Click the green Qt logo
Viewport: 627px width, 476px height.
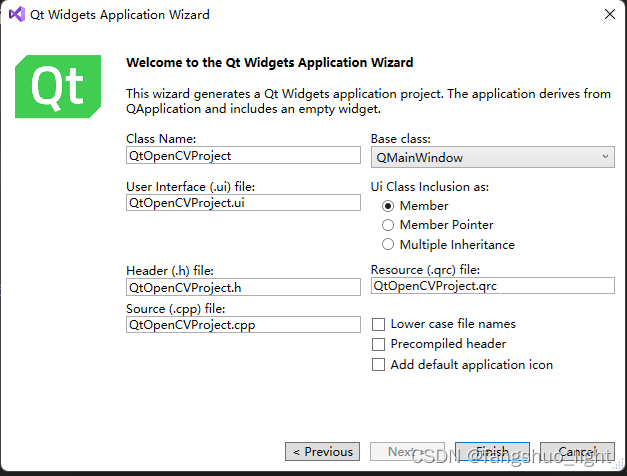coord(58,86)
